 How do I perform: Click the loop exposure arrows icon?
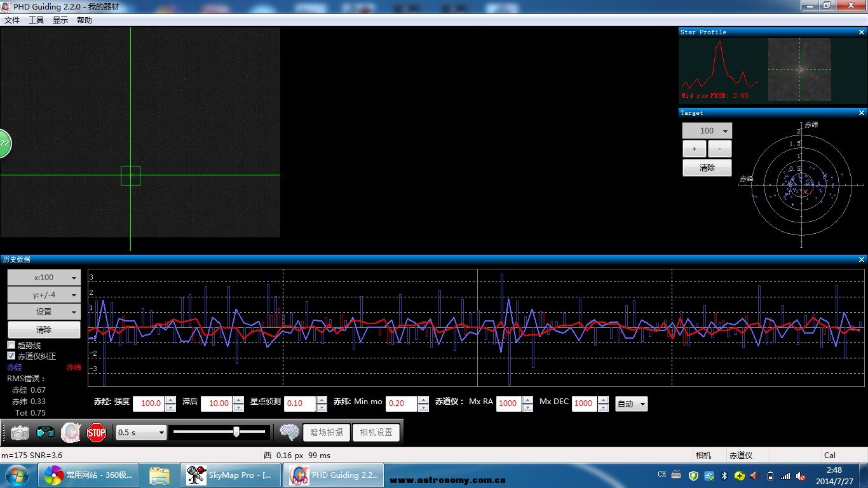[x=46, y=433]
